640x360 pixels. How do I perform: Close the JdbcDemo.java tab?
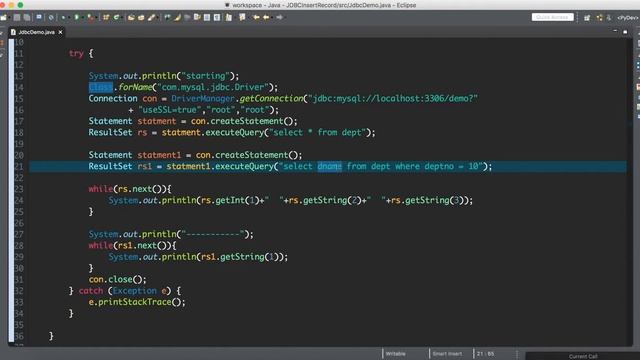60,32
